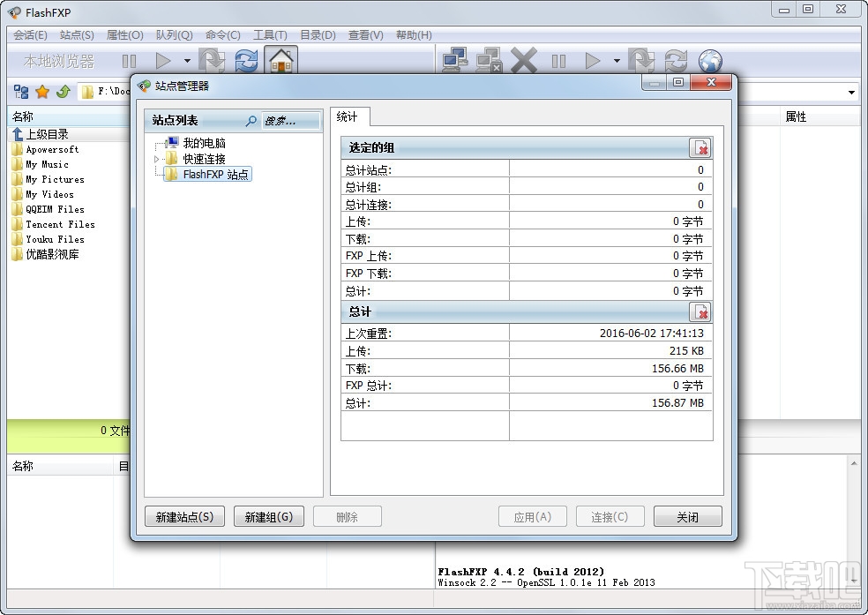This screenshot has width=868, height=615.
Task: Abort the transfer with the X icon
Action: tap(523, 60)
